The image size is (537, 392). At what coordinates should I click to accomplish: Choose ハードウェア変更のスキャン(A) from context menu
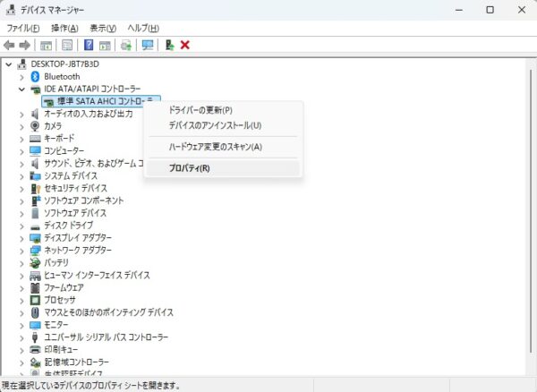coord(224,147)
